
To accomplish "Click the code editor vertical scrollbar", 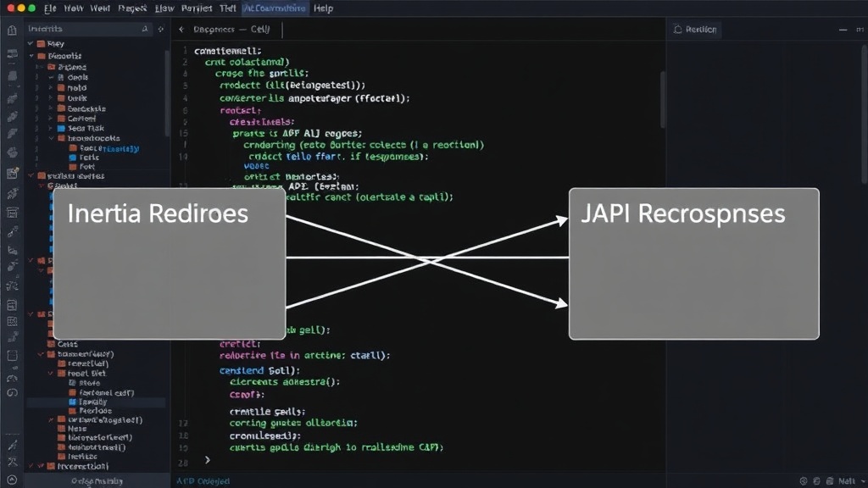I will pos(662,100).
